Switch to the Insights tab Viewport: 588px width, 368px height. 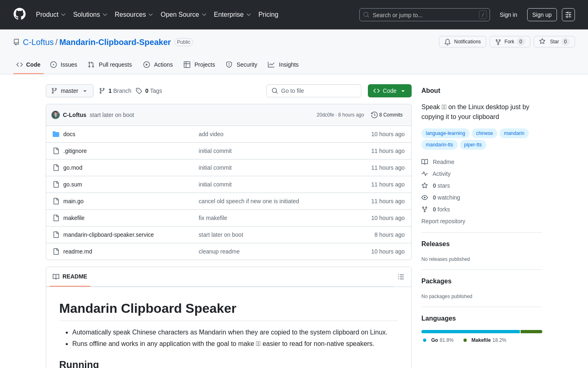283,65
